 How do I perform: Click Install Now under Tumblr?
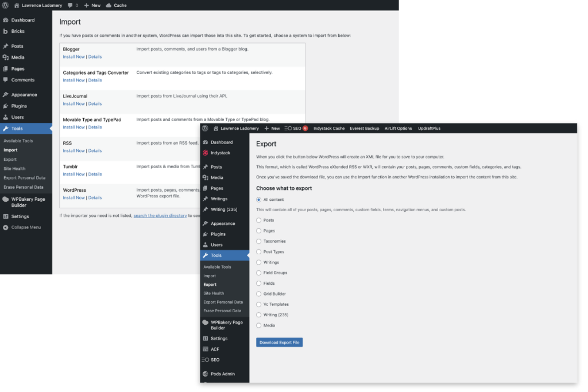[74, 174]
